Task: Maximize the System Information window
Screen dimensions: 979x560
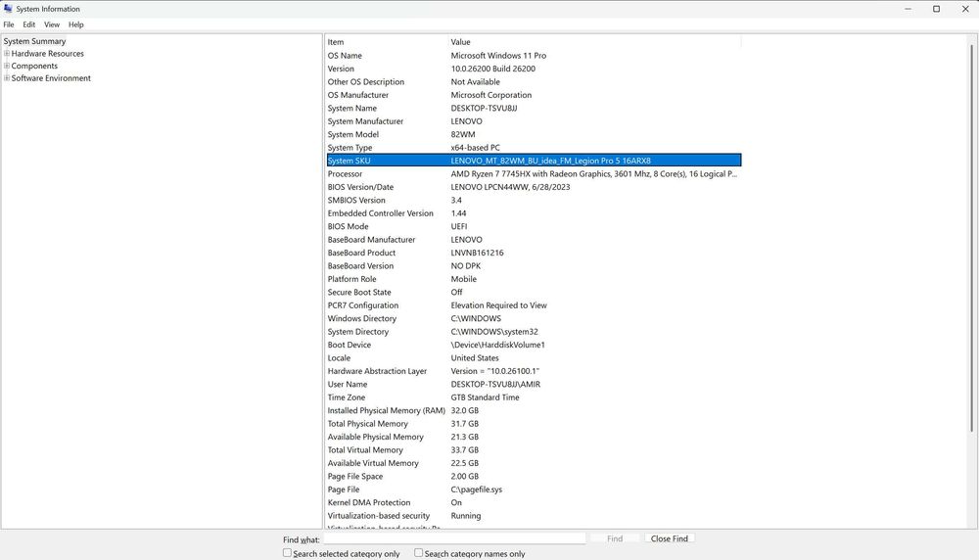Action: 936,9
